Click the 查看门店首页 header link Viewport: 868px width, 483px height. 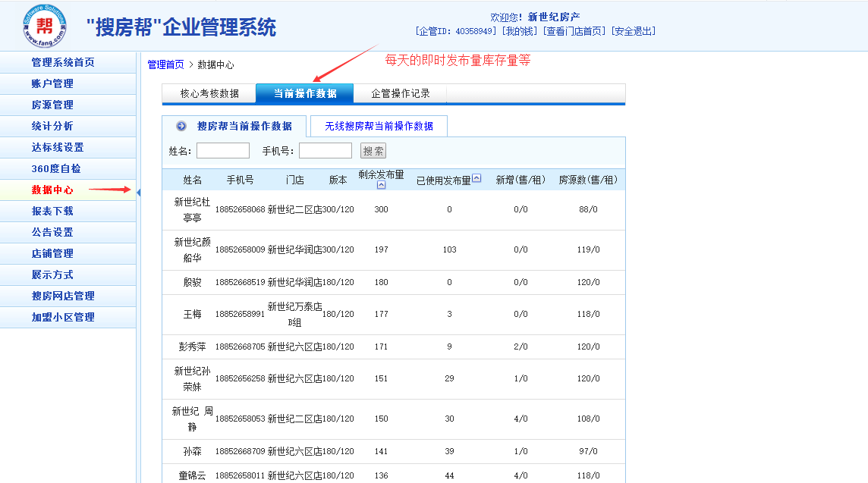pos(574,32)
